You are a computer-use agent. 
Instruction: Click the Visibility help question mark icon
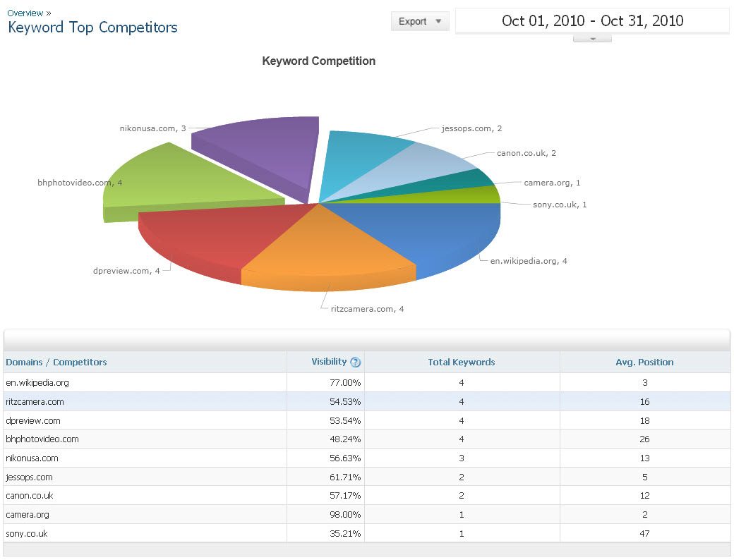click(355, 363)
